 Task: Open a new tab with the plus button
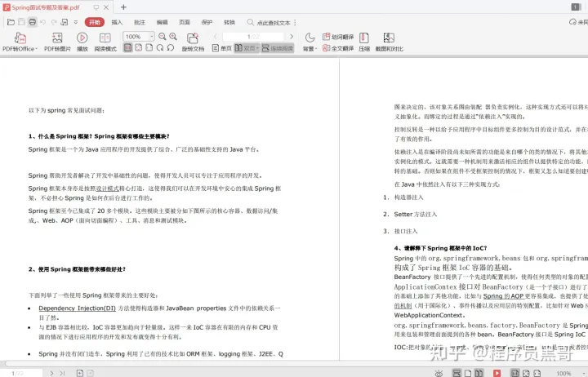pyautogui.click(x=123, y=7)
